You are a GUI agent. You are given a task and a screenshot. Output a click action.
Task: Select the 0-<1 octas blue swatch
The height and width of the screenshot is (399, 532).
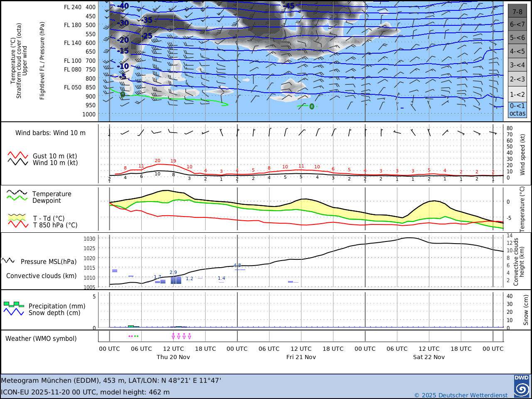(x=517, y=110)
